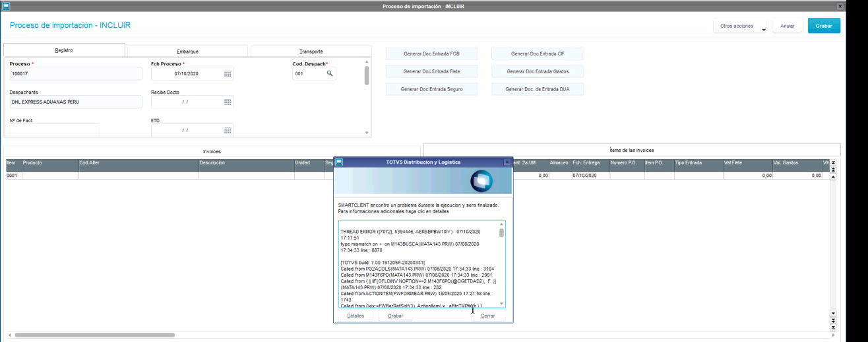Click the TOTVS logo in error dialog
868x342 pixels.
coord(481,181)
